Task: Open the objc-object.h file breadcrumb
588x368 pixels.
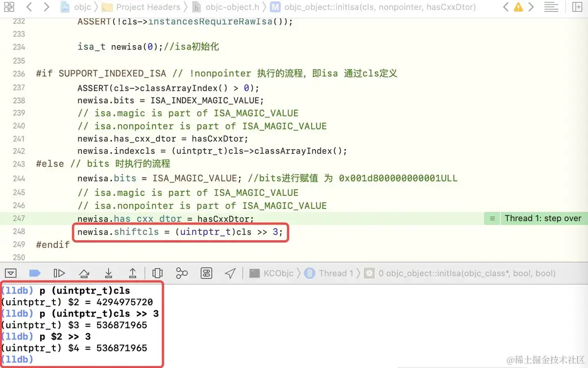Action: click(225, 7)
